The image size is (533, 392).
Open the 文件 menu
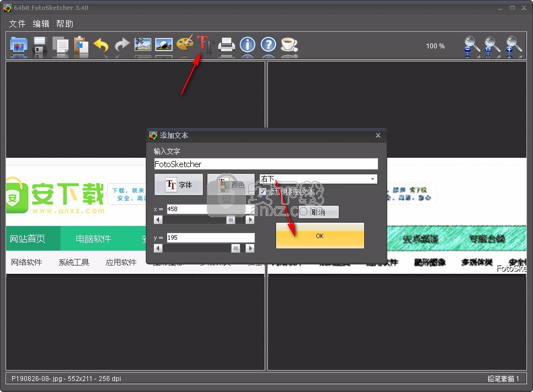click(17, 24)
